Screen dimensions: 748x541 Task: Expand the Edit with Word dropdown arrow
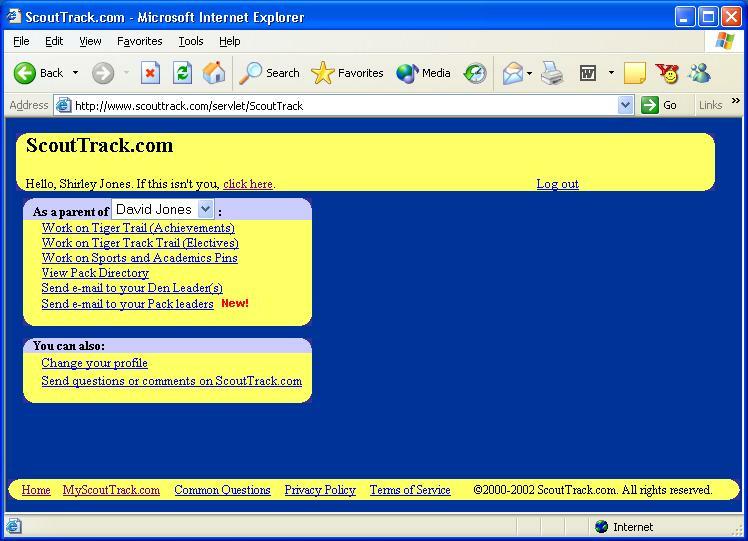(611, 73)
